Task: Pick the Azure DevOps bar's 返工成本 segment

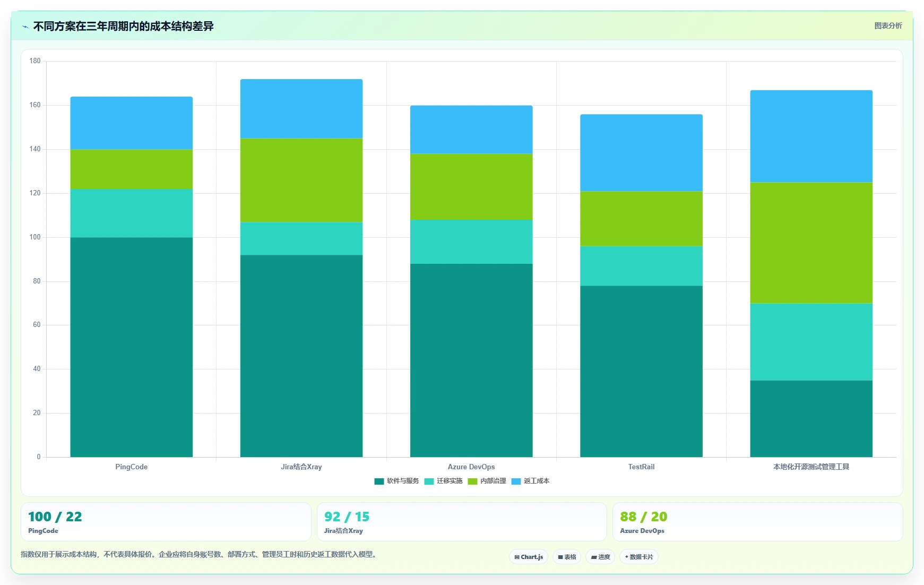Action: 471,130
